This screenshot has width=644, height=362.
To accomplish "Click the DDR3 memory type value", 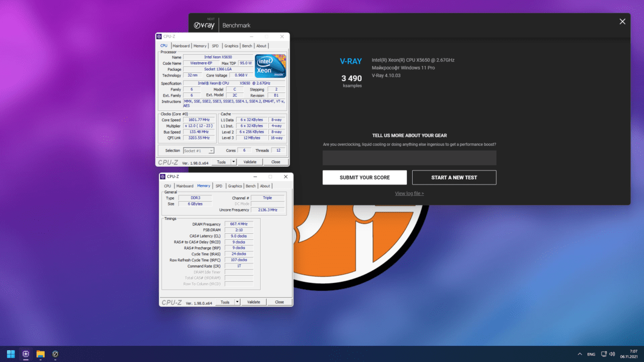I will (x=195, y=198).
